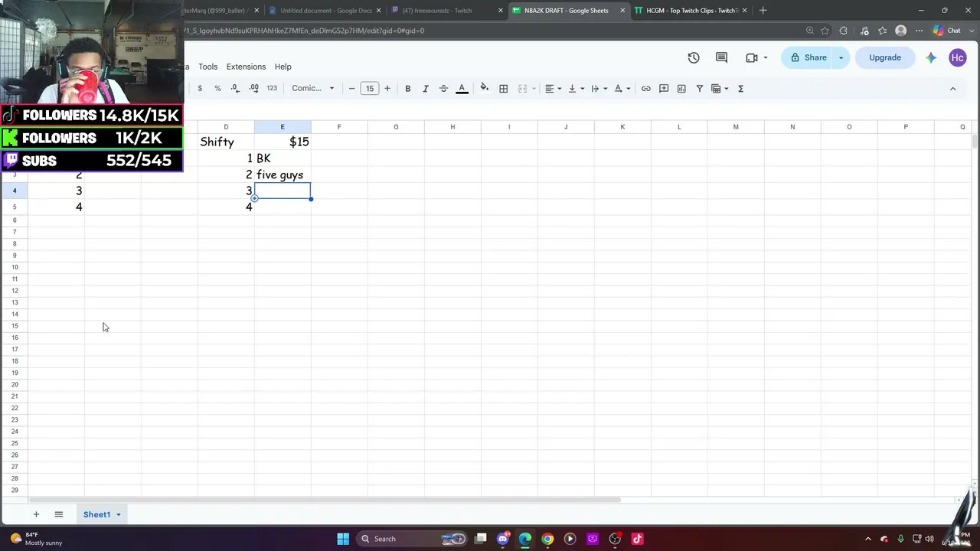
Task: Create a filter funnel icon
Action: 699,89
